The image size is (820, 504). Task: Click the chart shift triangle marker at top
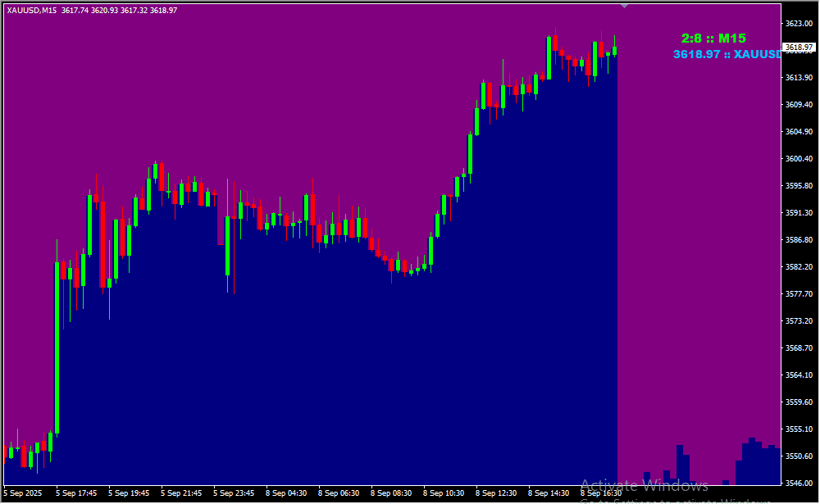(x=624, y=6)
